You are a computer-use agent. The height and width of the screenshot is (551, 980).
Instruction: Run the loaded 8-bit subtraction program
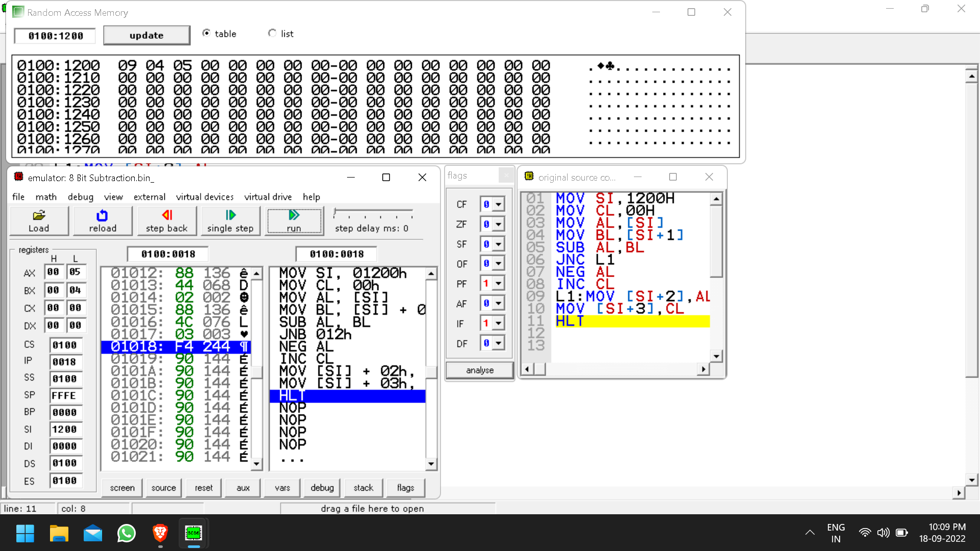click(x=294, y=220)
